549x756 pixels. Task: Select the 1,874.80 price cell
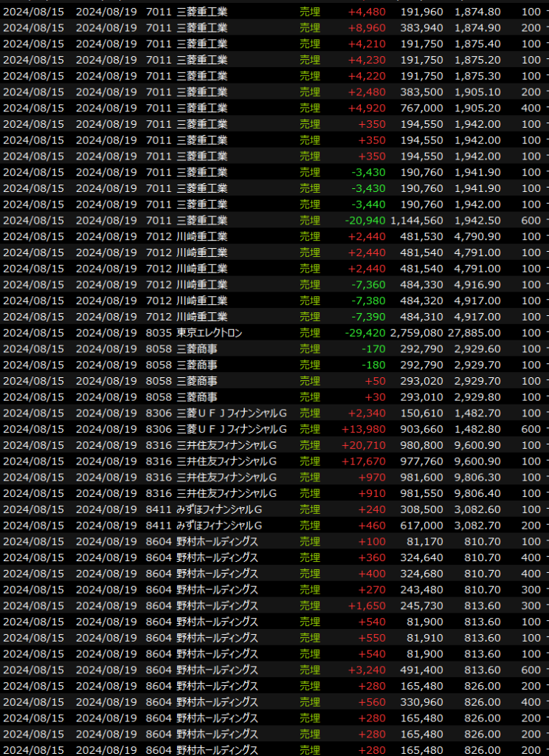(x=478, y=12)
